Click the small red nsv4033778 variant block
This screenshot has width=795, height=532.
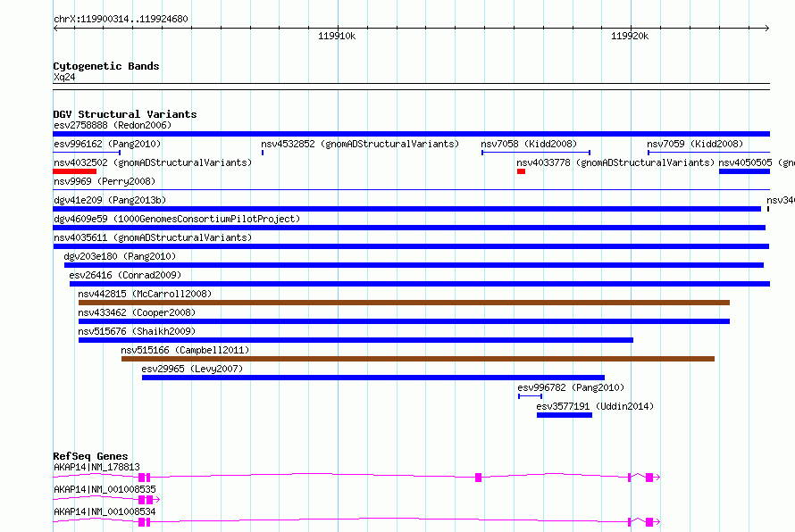tap(521, 171)
